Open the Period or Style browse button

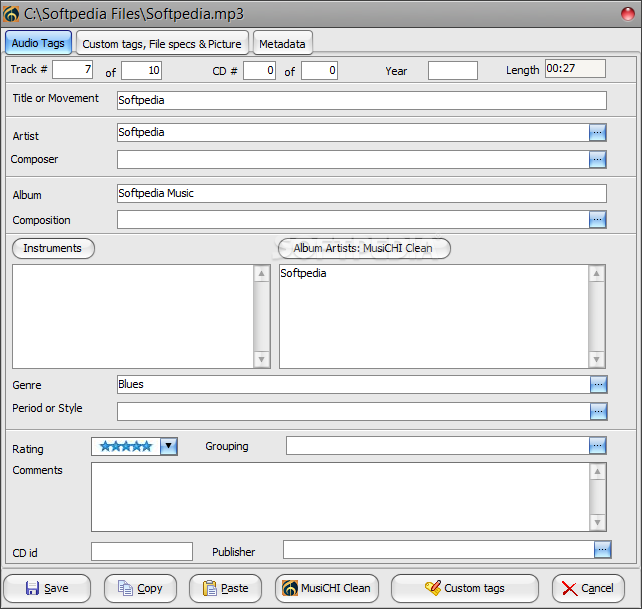click(598, 411)
